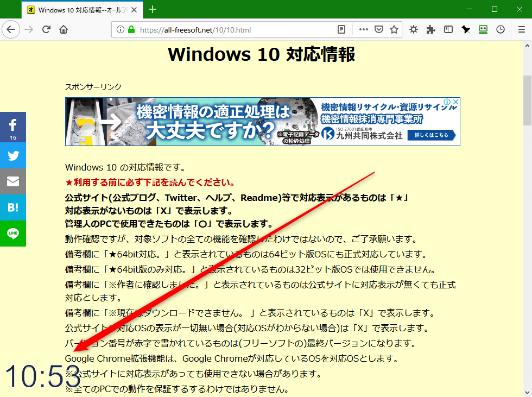The width and height of the screenshot is (532, 397).
Task: Click the scrollbar up arrow
Action: pos(527,46)
